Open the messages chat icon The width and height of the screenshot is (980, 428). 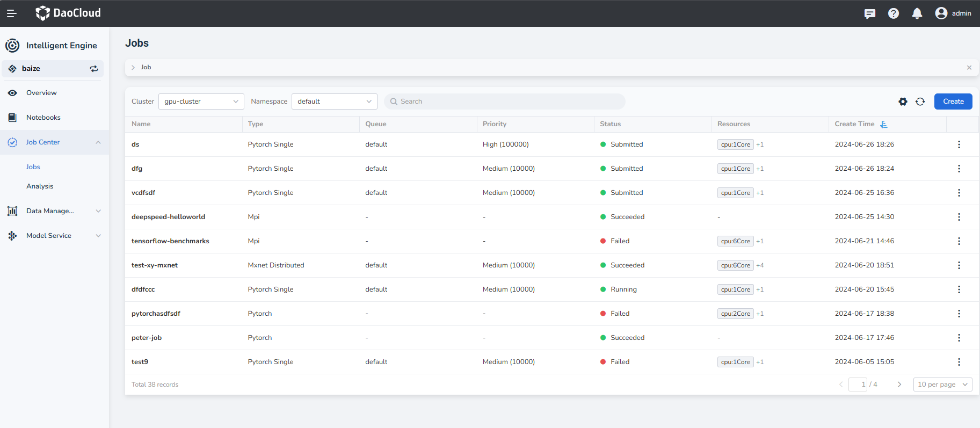pos(869,13)
